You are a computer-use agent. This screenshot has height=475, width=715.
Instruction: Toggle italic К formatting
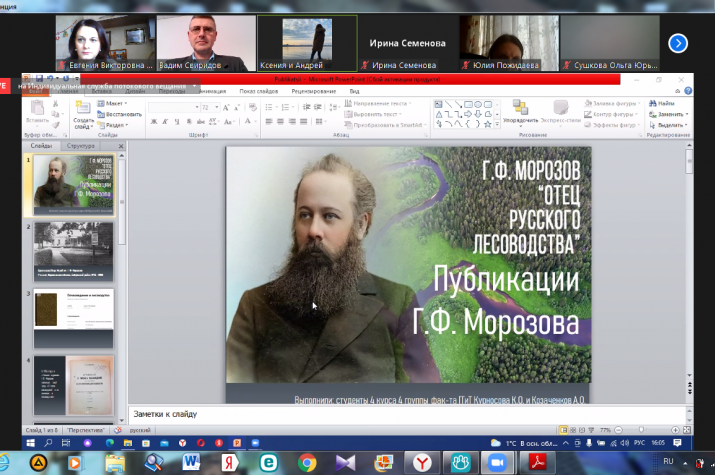click(x=165, y=122)
